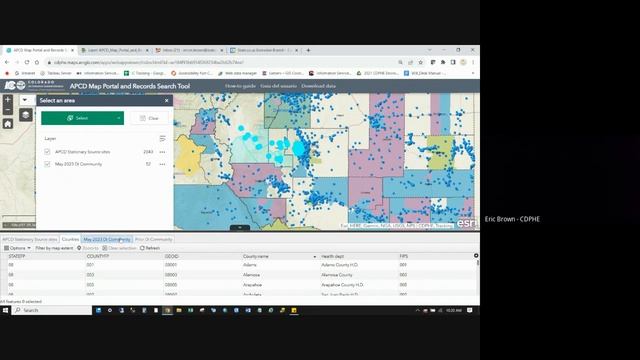Click the Windows taskbar Search box
Screen dimensions: 640x360
pos(52,310)
